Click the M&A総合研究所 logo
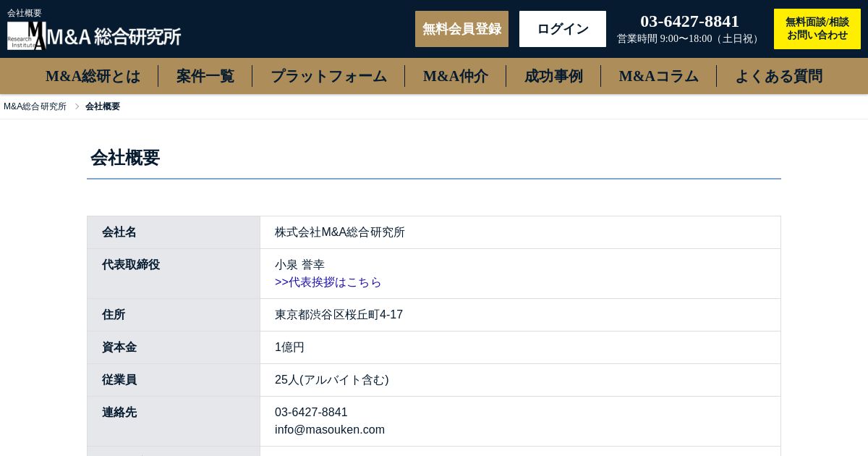868x456 pixels. [x=94, y=35]
